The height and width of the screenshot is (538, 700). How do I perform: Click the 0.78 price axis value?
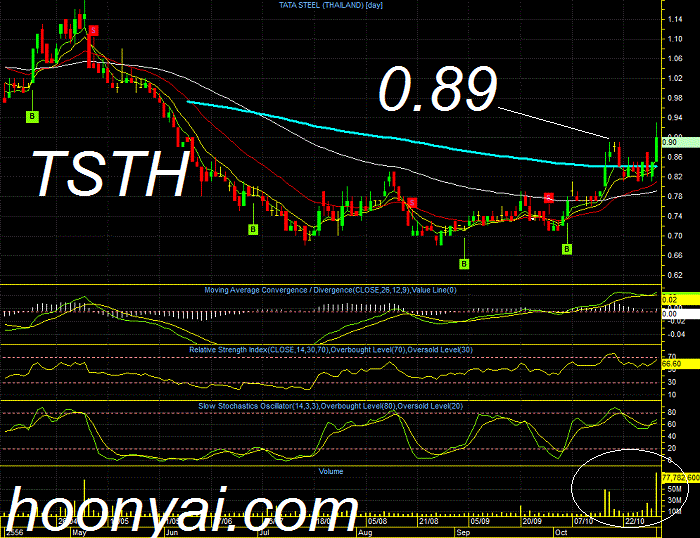pos(675,196)
